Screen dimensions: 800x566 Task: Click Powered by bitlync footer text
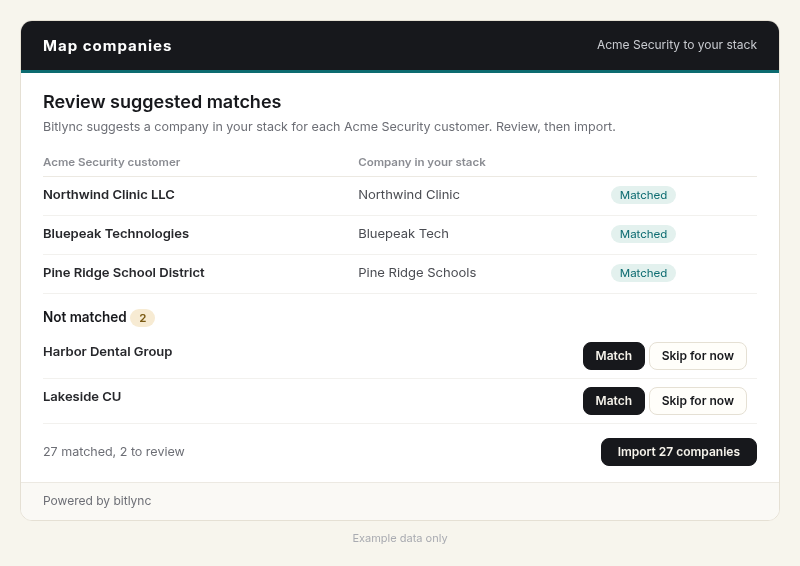coord(97,501)
